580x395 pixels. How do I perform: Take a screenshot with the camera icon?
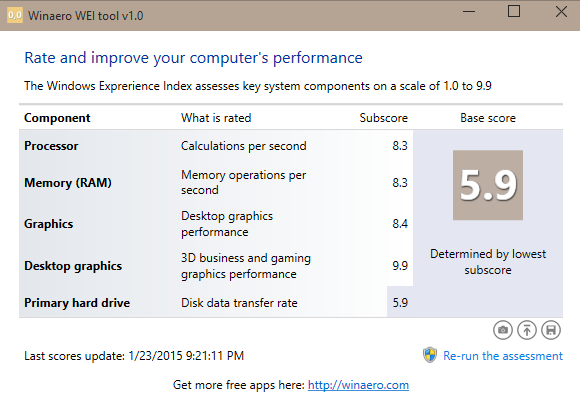tap(503, 330)
